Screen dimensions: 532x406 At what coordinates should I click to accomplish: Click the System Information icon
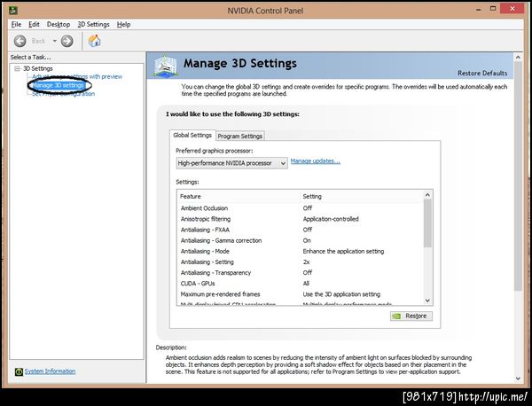click(19, 371)
